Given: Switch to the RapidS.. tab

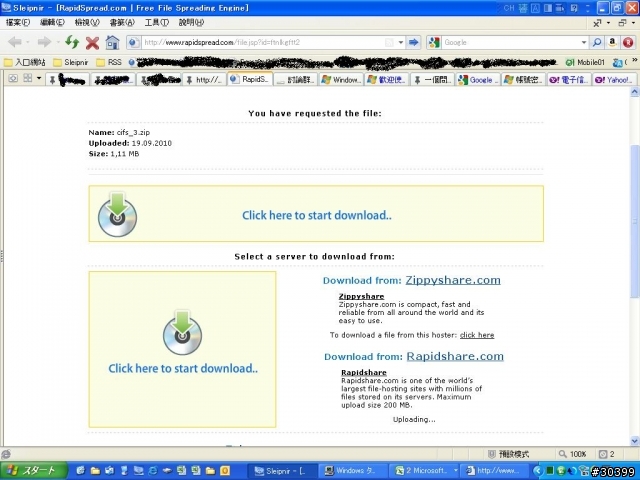Looking at the screenshot, I should coord(250,79).
